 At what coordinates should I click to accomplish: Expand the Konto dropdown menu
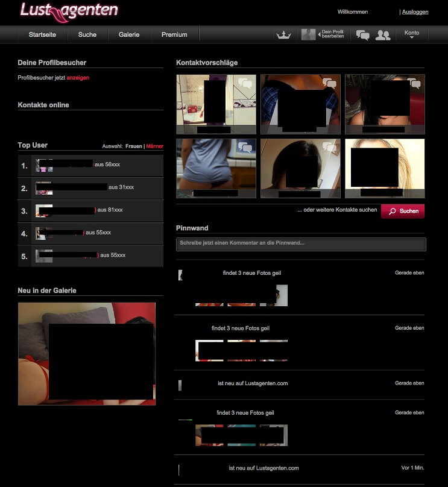(412, 34)
